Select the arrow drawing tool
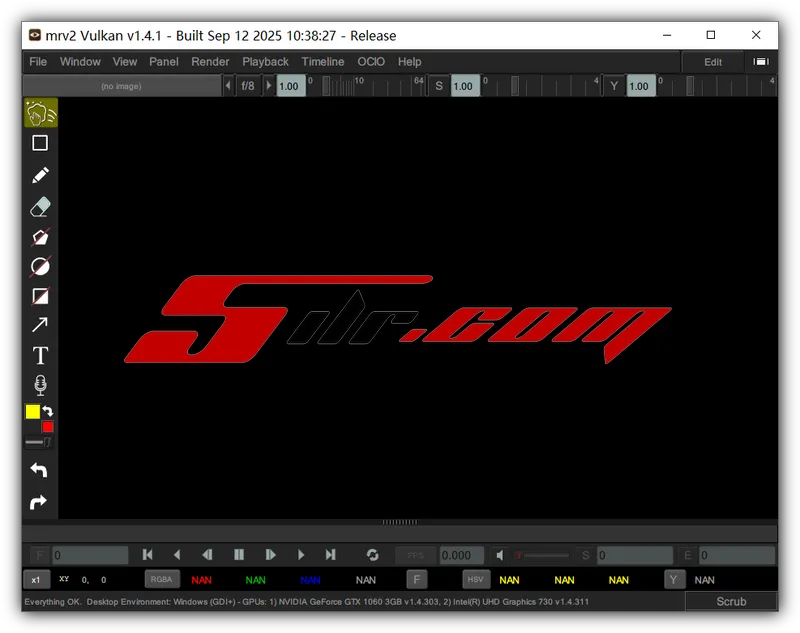This screenshot has height=633, width=800. click(40, 325)
